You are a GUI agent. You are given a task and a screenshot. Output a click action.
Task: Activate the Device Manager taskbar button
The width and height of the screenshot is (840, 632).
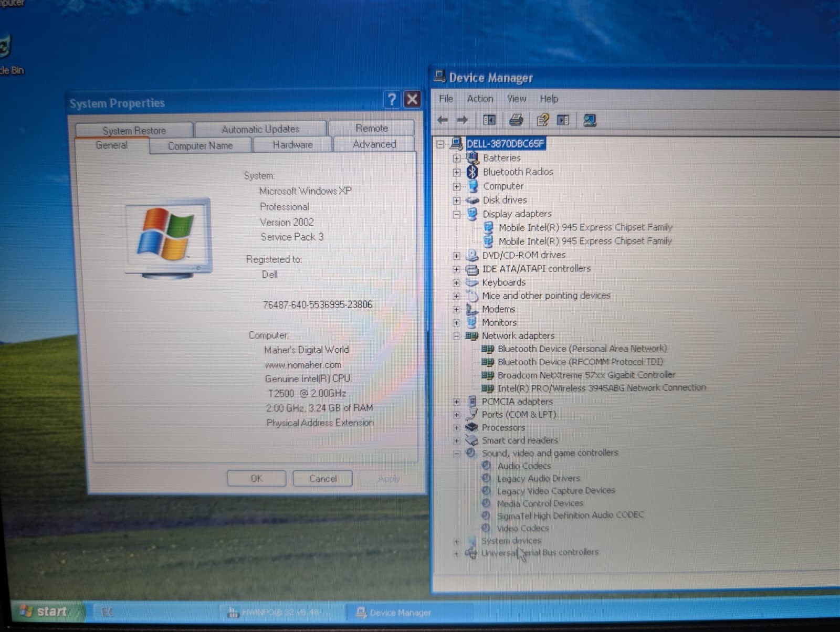(408, 612)
